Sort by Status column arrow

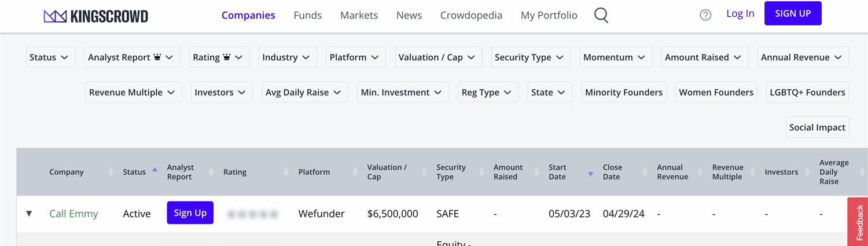tap(155, 170)
